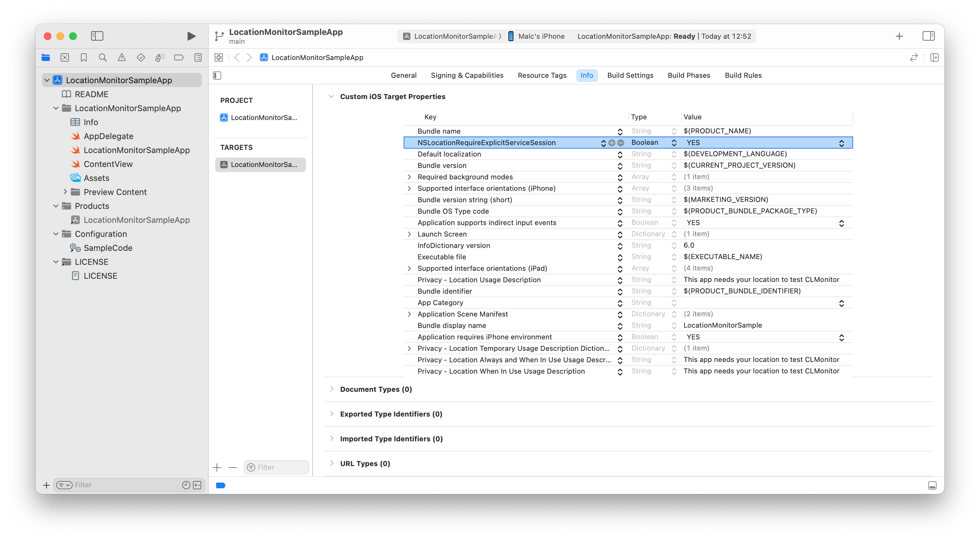
Task: Expand the URL Types section
Action: pyautogui.click(x=332, y=463)
